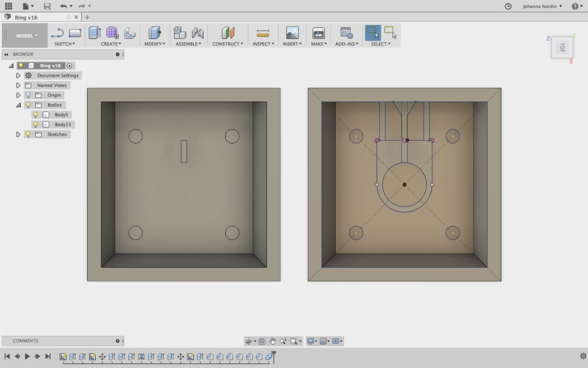Viewport: 588px width, 368px height.
Task: Expand the Named Views node
Action: tap(18, 85)
